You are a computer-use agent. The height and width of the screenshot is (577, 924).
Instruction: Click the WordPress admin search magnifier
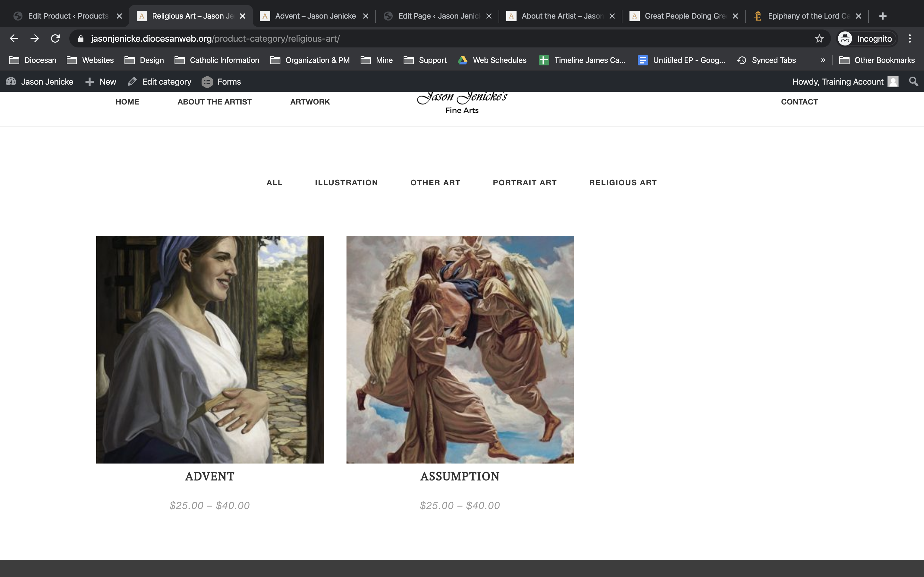point(913,82)
